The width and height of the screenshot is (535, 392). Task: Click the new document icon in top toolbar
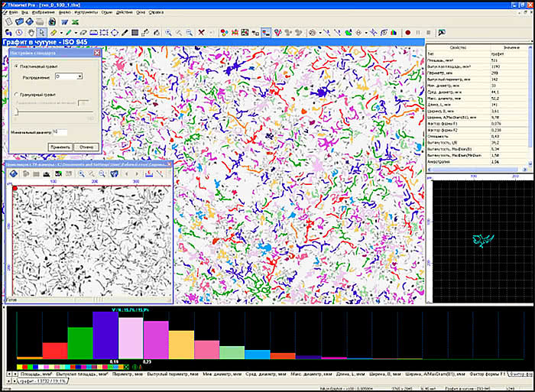pyautogui.click(x=9, y=22)
